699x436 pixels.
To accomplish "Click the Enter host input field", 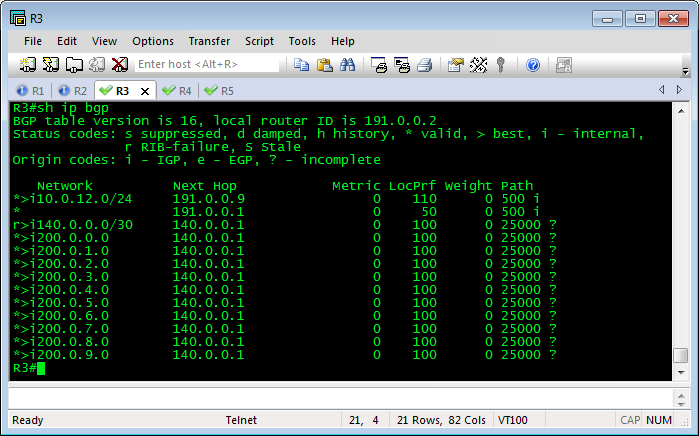I will click(207, 64).
